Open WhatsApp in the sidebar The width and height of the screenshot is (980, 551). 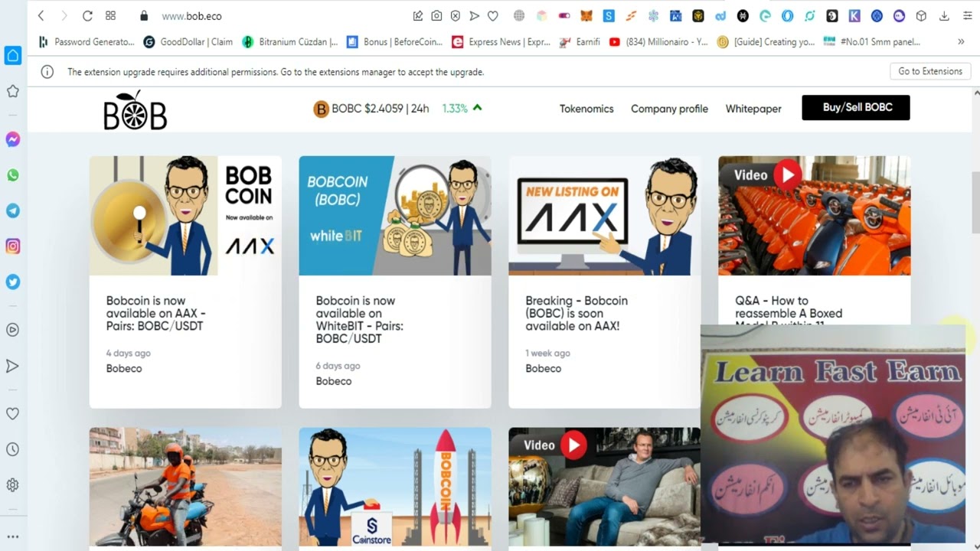pyautogui.click(x=12, y=175)
